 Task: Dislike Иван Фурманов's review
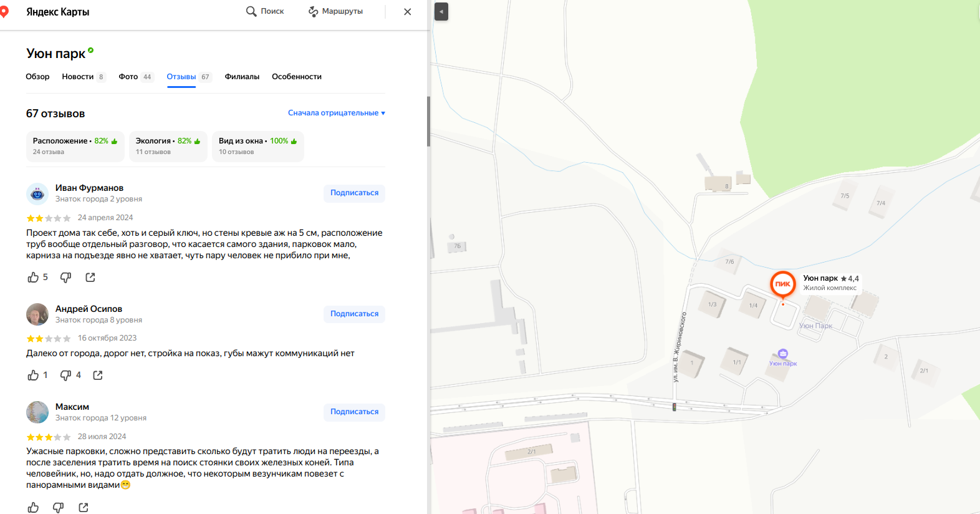(65, 277)
